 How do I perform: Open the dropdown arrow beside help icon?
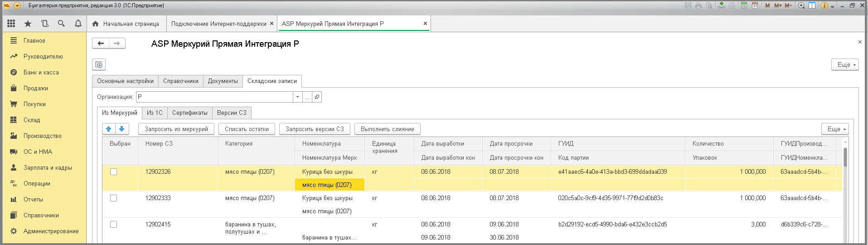[x=833, y=6]
